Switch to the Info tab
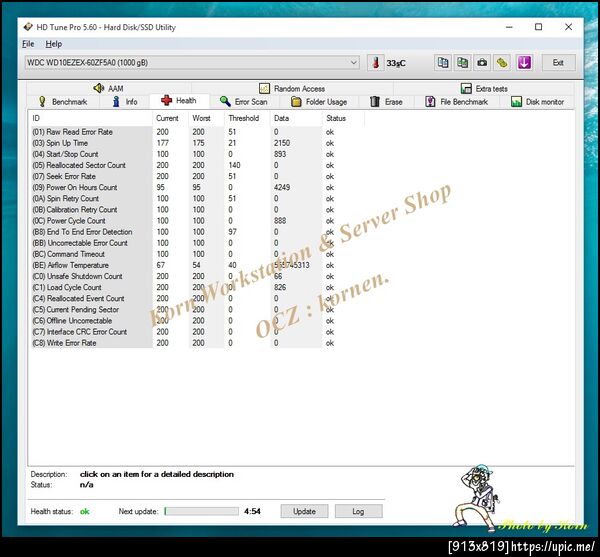 [125, 102]
